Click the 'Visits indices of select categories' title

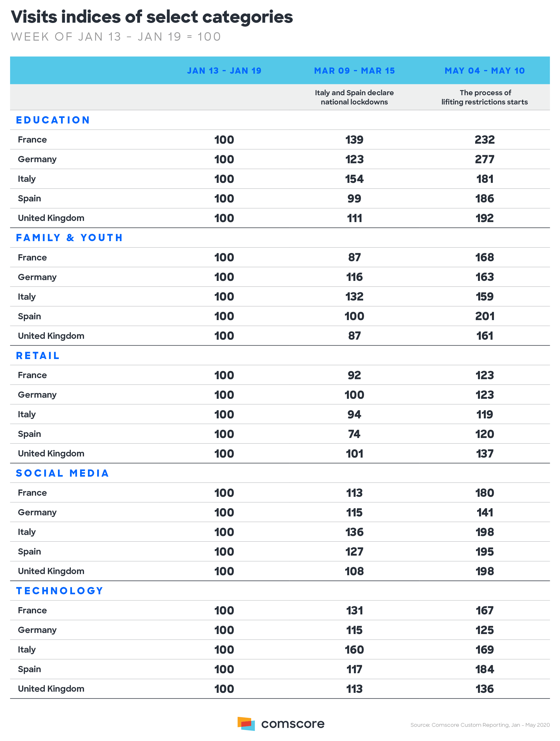click(152, 17)
